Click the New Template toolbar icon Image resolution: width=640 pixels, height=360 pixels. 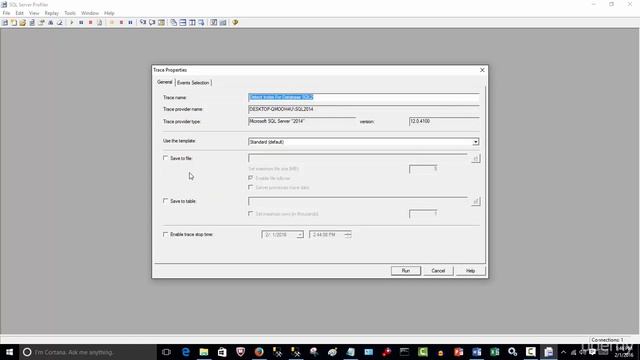click(14, 22)
